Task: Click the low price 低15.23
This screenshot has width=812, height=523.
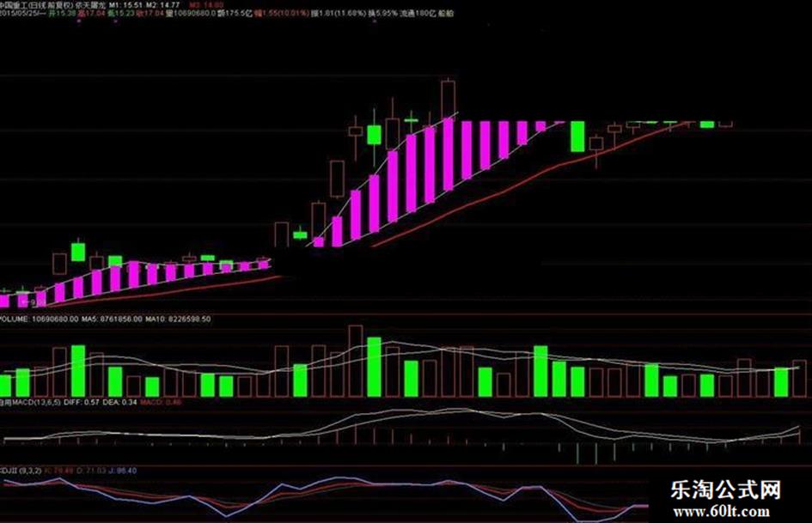Action: [x=120, y=14]
